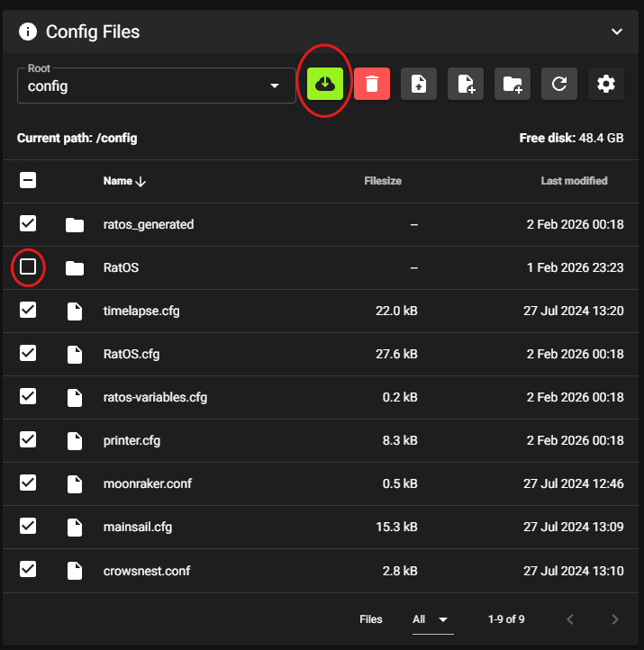
Task: Click the ratos-variables.cfg file icon
Action: coord(75,398)
